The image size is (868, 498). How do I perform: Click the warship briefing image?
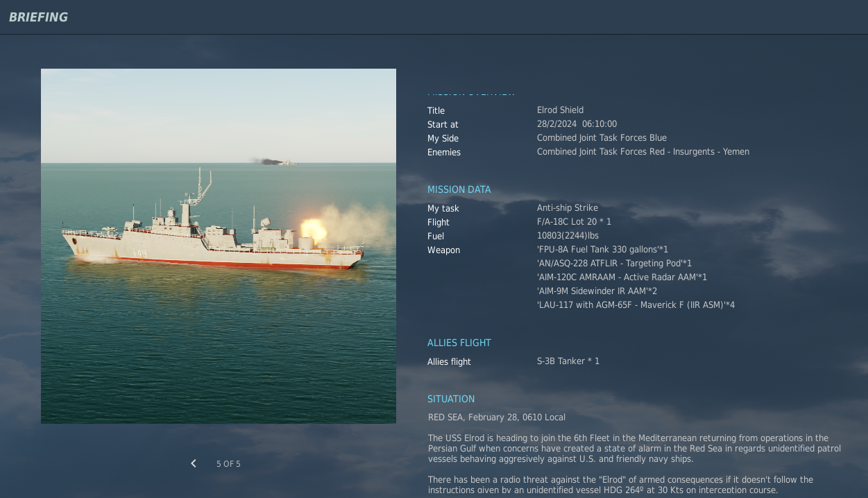point(219,246)
